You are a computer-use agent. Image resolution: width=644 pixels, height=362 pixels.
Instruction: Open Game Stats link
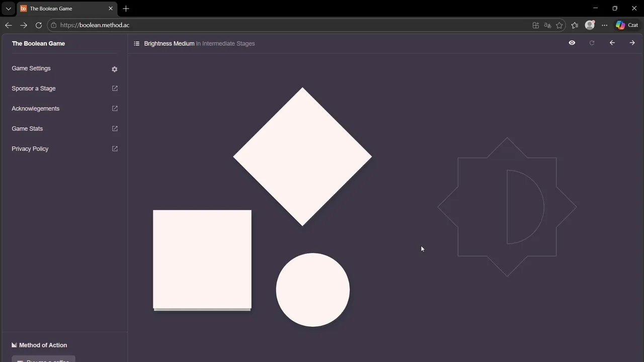(x=64, y=129)
